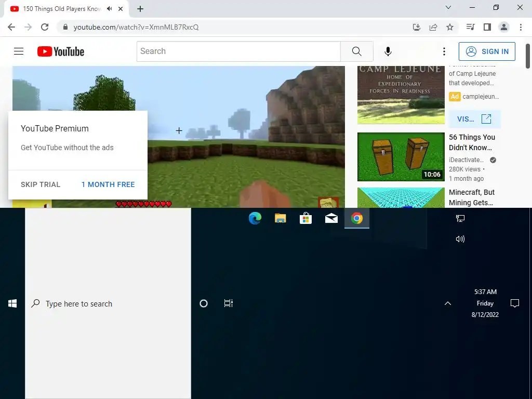Reload the page with the refresh icon
The height and width of the screenshot is (399, 532).
(45, 27)
